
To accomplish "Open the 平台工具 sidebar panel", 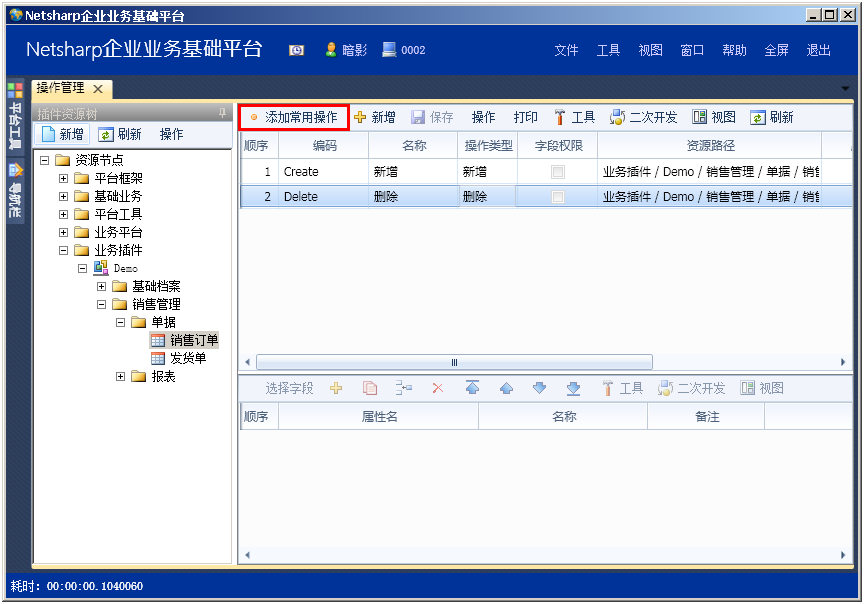I will pos(15,117).
